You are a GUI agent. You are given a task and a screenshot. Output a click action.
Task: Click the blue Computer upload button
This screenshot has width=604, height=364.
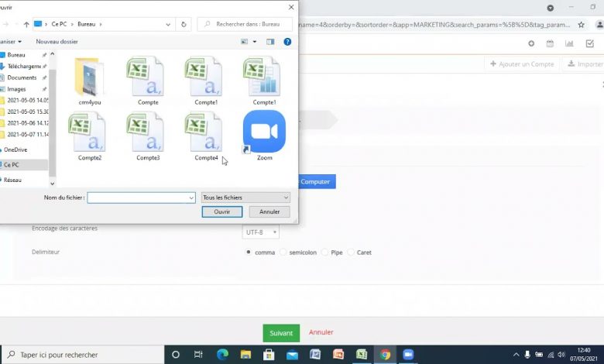coord(316,181)
